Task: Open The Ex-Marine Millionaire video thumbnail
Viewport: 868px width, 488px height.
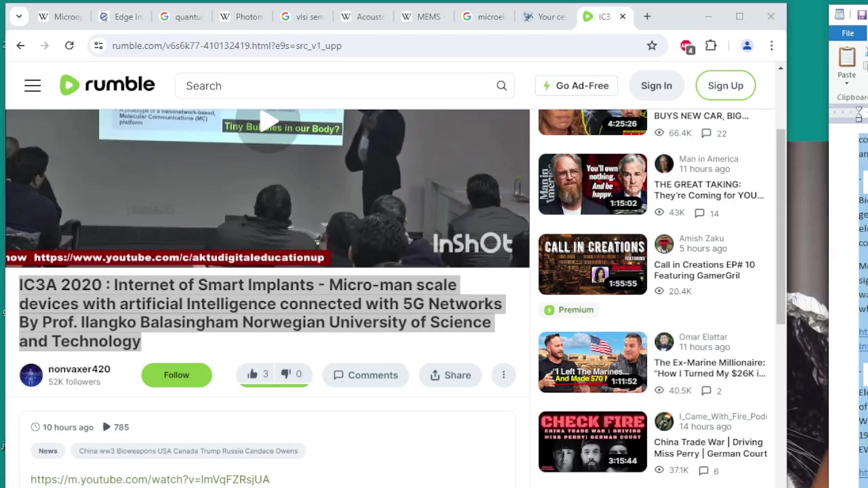Action: pos(593,362)
